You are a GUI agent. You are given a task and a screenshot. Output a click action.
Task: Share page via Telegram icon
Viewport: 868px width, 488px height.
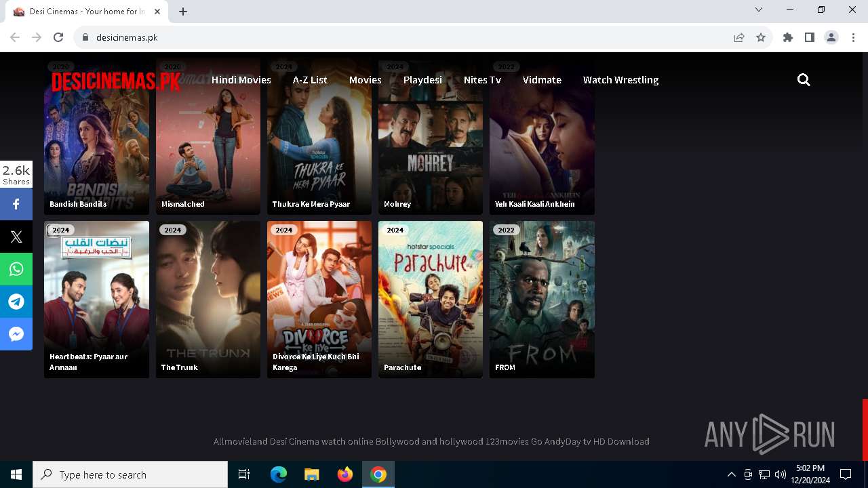[16, 302]
